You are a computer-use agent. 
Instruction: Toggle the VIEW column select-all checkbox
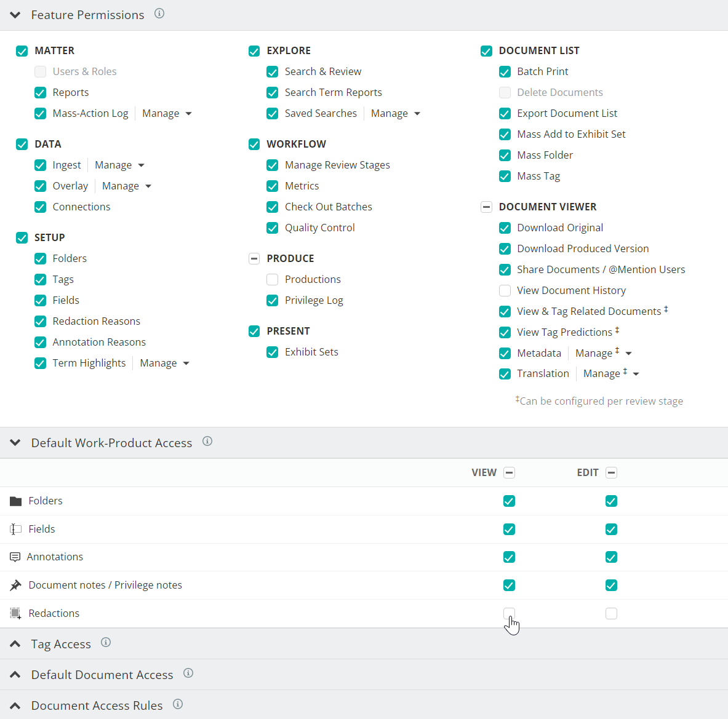[x=510, y=473]
